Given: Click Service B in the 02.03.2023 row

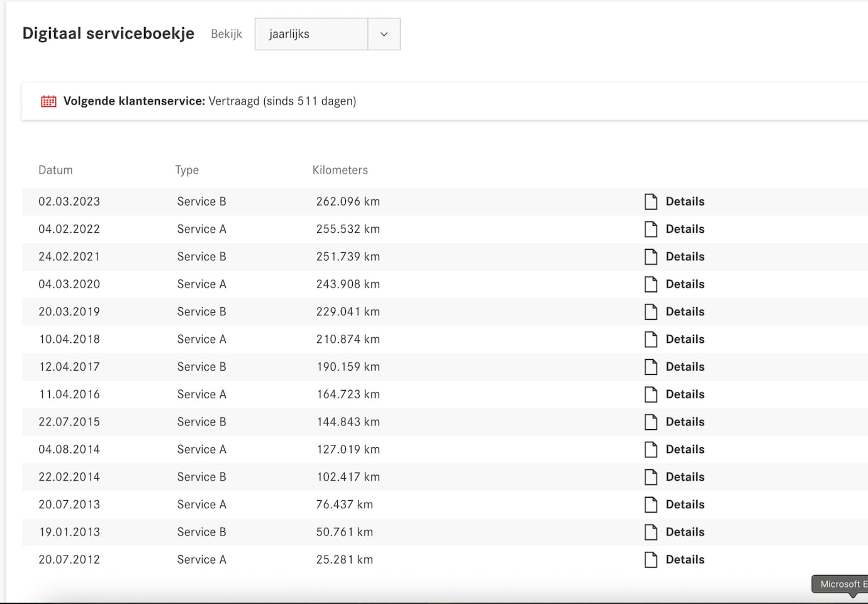Looking at the screenshot, I should pyautogui.click(x=201, y=201).
